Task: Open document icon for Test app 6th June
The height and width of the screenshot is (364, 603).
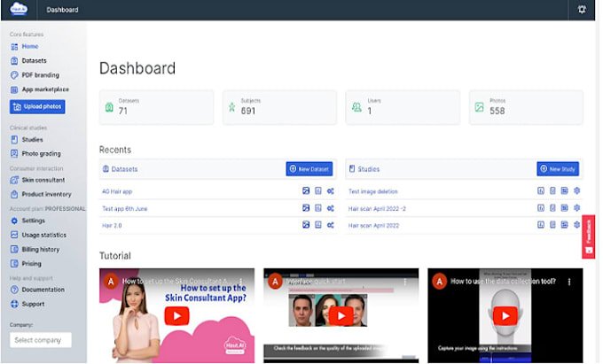Action: click(x=318, y=208)
